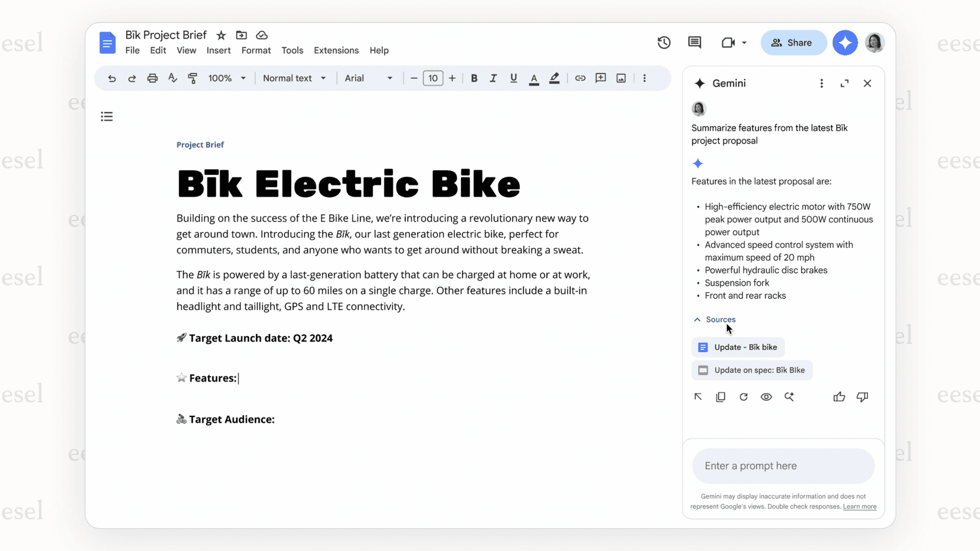This screenshot has width=980, height=551.
Task: Open the Learn more link
Action: (859, 507)
